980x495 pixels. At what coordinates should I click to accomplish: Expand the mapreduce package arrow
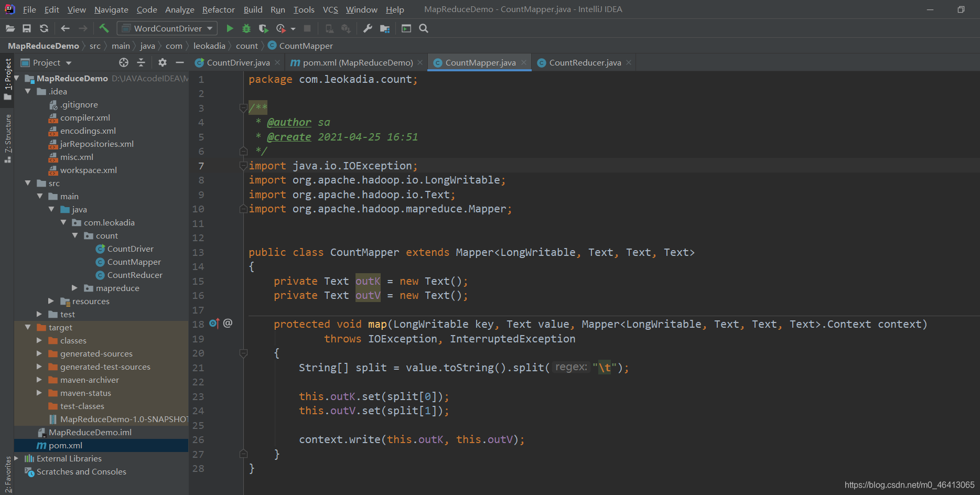click(x=74, y=288)
